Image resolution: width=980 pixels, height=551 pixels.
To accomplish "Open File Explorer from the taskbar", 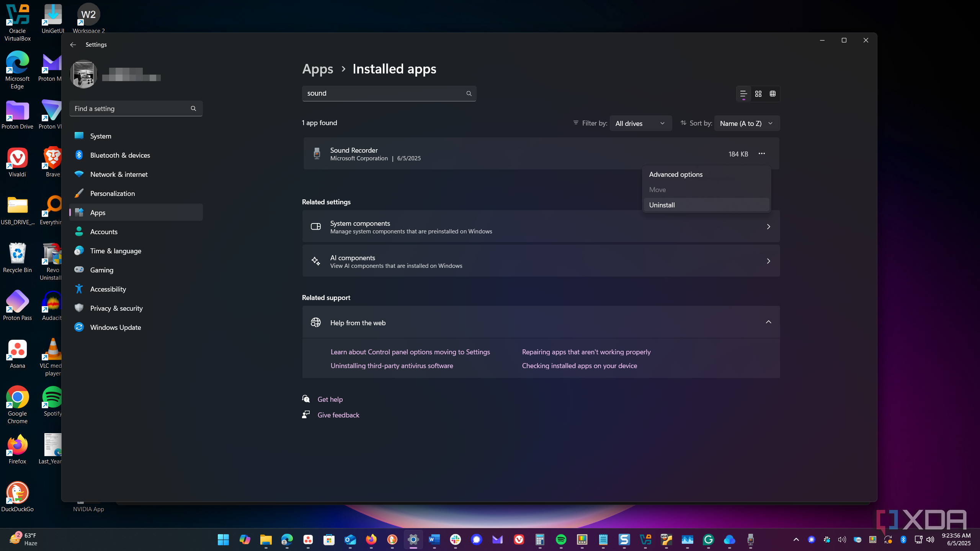I will [x=266, y=540].
